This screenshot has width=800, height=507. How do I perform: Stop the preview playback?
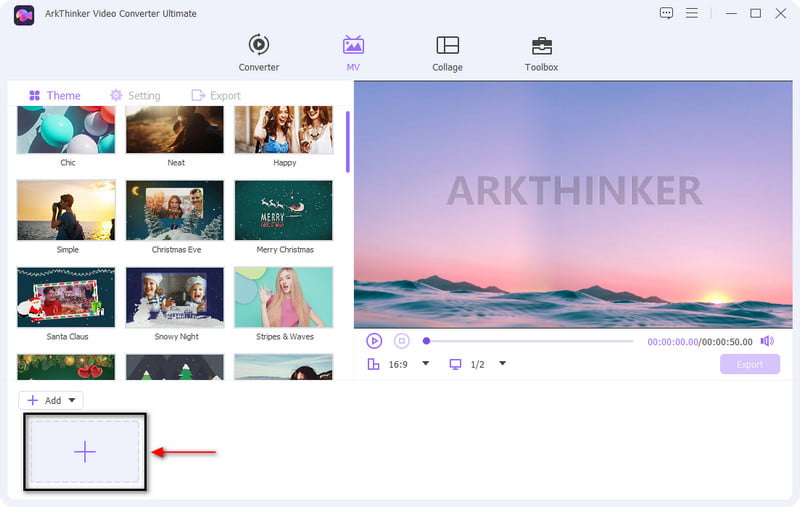402,341
